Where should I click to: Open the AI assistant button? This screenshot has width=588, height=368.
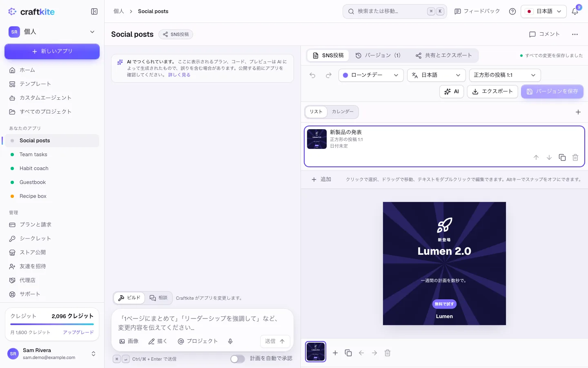click(x=452, y=92)
